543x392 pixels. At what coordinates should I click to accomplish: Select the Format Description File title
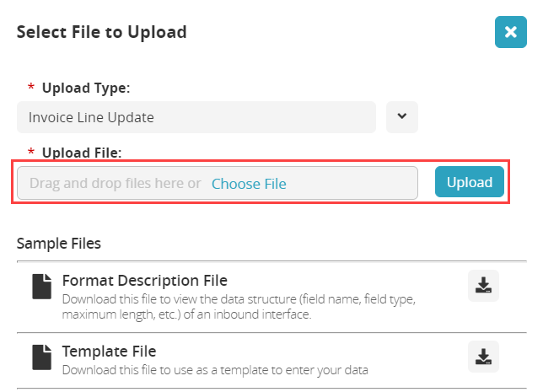click(x=144, y=280)
